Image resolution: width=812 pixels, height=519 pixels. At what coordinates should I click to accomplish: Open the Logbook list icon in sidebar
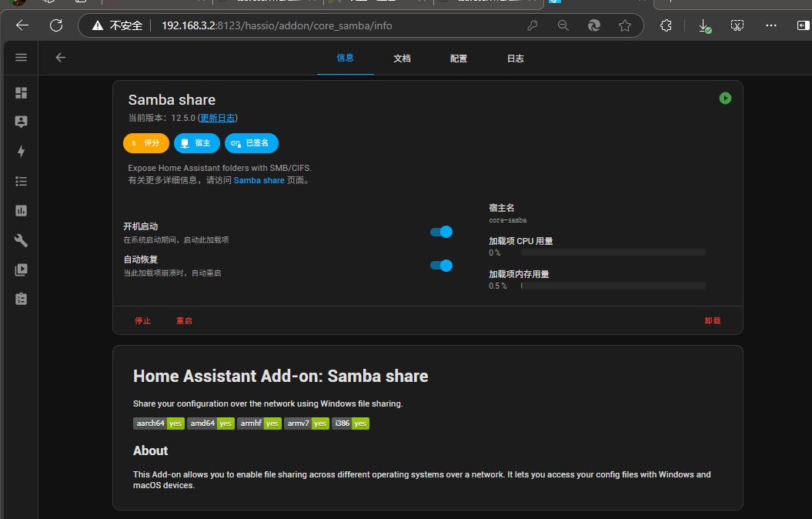coord(21,181)
